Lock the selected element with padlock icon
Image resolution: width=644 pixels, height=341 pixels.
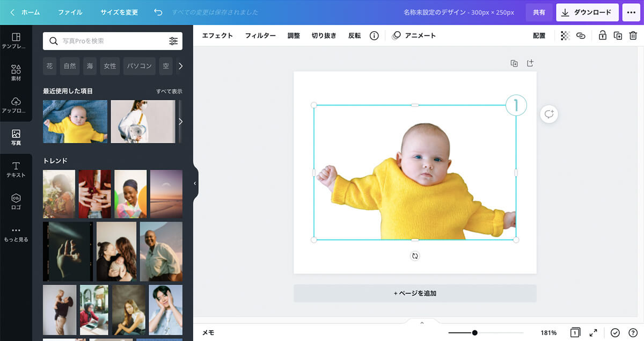pos(602,36)
